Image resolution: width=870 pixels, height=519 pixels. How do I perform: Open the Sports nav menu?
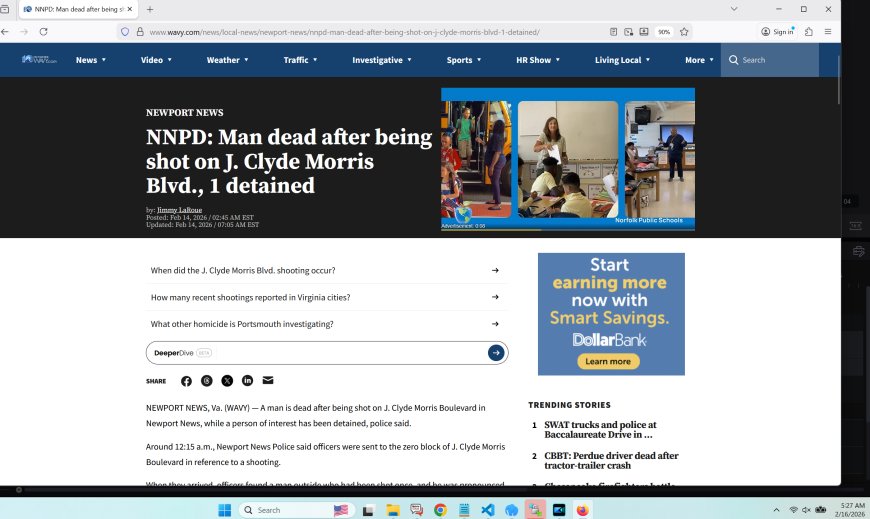(463, 60)
